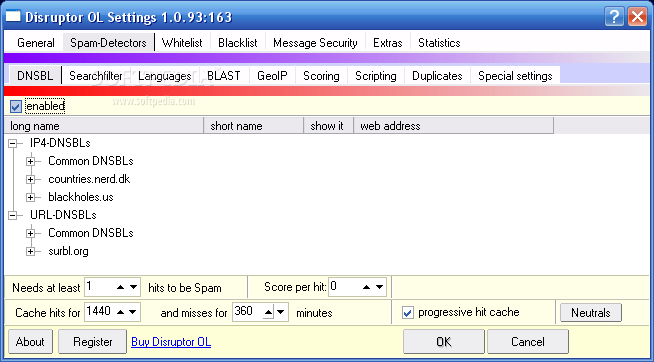Click the web address column header

454,126
